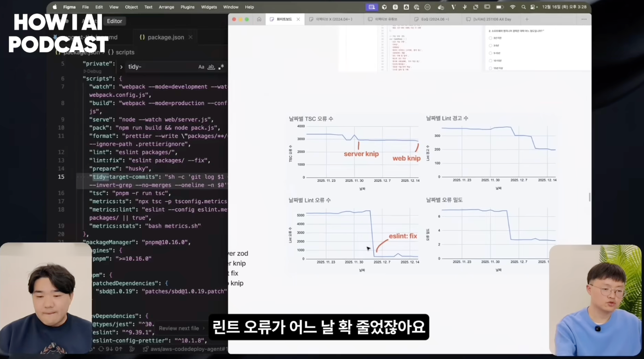Click the S app icon in the menu bar
The image size is (644, 359).
(x=395, y=7)
